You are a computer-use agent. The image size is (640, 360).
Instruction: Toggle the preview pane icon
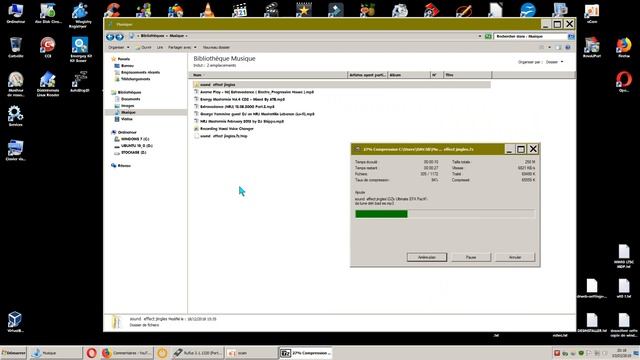[558, 47]
